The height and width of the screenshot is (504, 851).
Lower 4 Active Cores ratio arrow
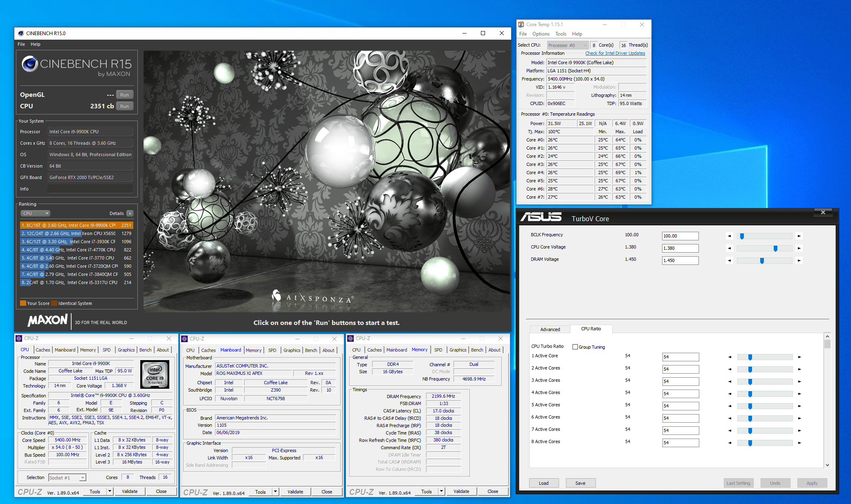point(730,394)
